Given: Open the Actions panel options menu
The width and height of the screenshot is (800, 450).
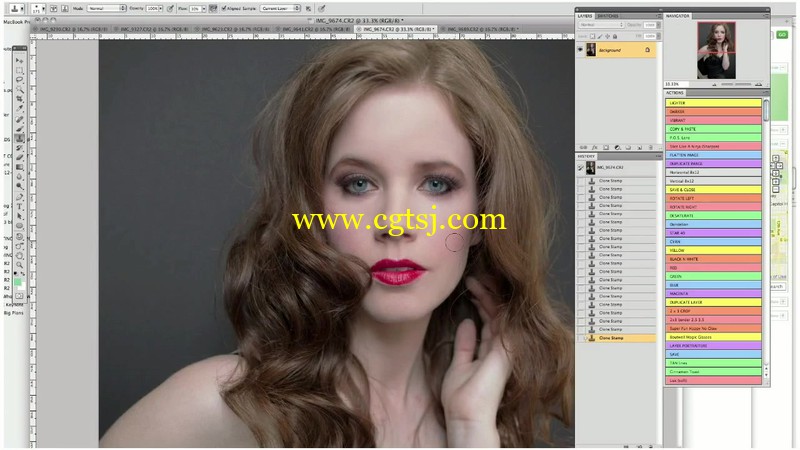Looking at the screenshot, I should tap(765, 92).
